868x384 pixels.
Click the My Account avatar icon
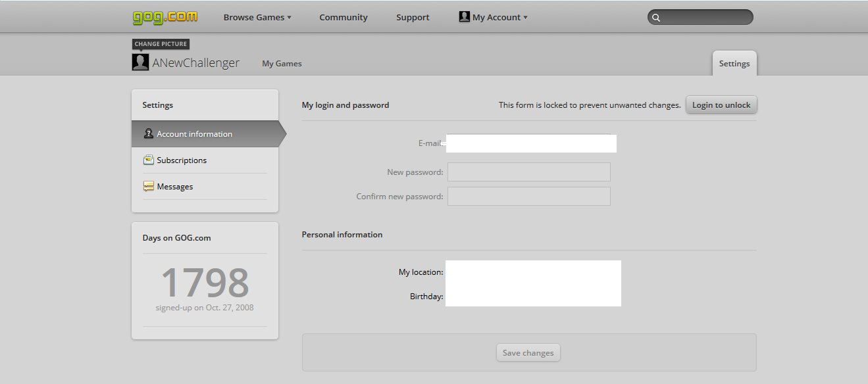pos(465,17)
